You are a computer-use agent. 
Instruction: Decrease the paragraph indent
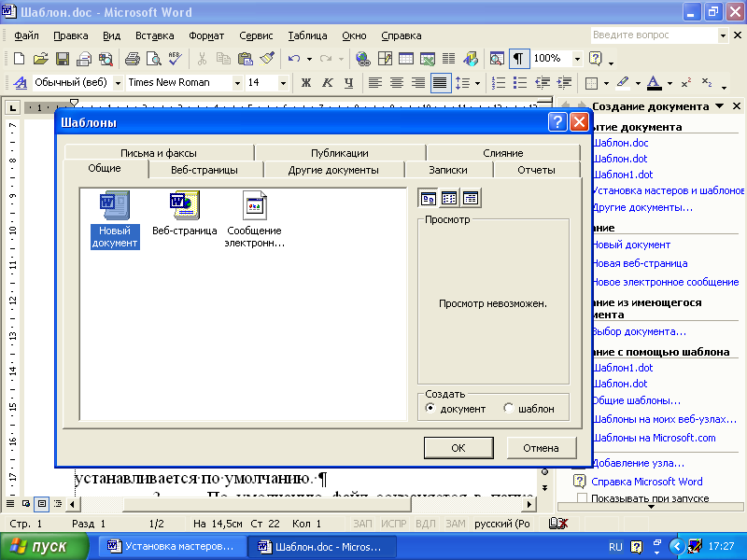pos(543,83)
